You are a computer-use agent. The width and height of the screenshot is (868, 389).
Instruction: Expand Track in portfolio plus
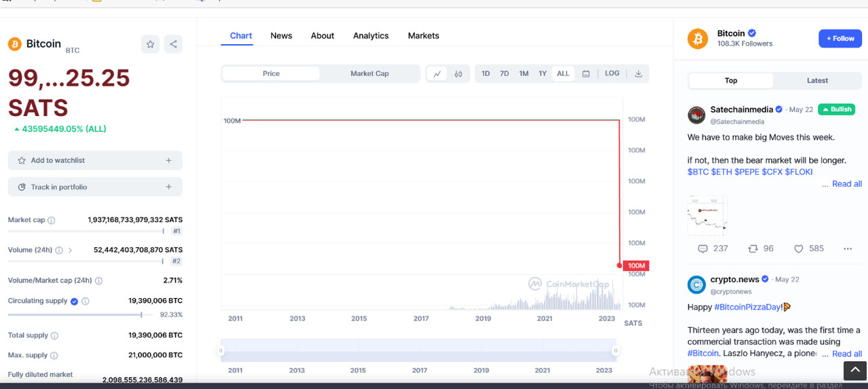(169, 187)
